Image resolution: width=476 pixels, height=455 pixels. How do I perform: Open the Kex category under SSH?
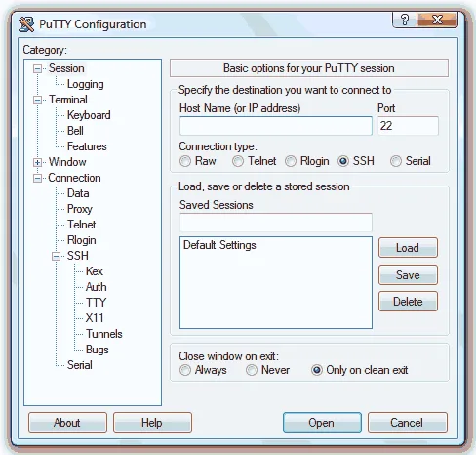click(95, 271)
